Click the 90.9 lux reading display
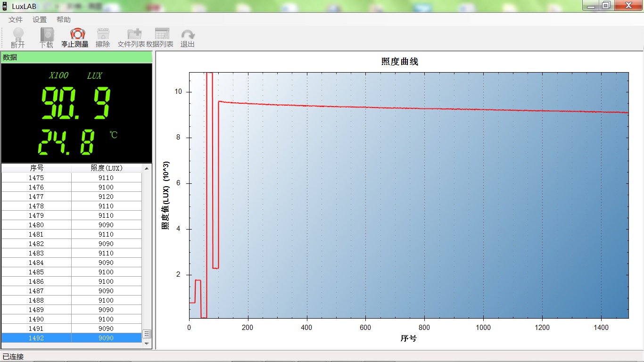The height and width of the screenshot is (362, 644). point(76,103)
